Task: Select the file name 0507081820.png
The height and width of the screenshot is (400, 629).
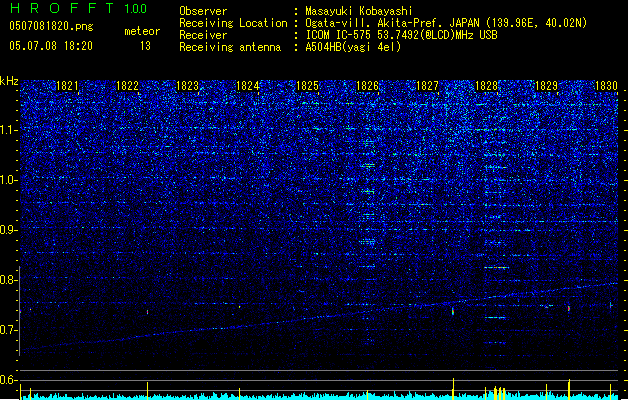Action: point(51,26)
